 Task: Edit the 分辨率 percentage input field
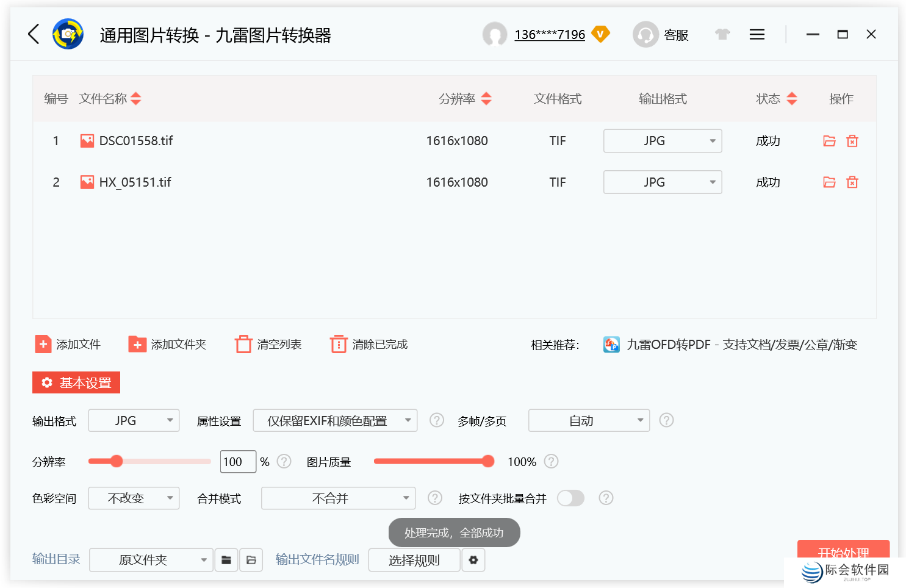coord(238,461)
